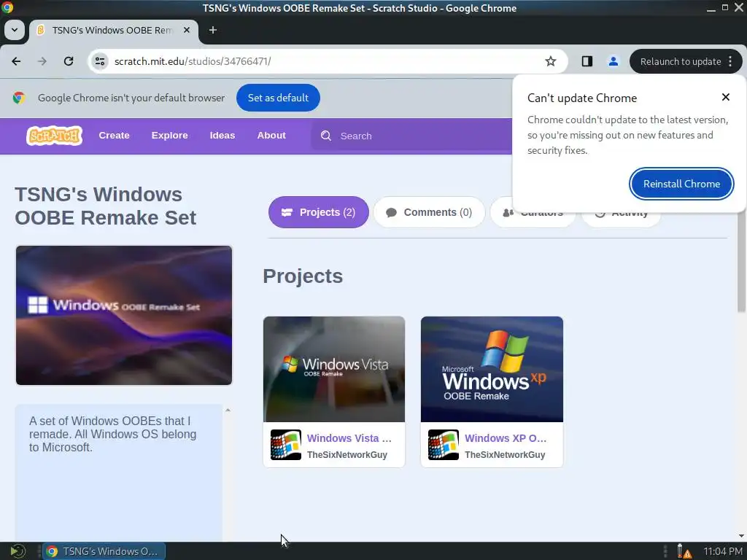Open the three-dot Chrome menu
Screen dimensions: 747x560
730,61
